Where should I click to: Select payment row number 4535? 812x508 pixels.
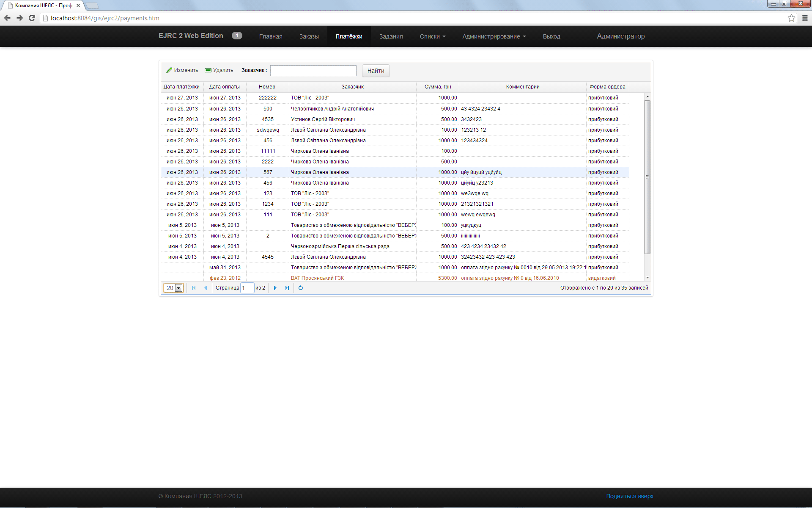click(x=268, y=119)
